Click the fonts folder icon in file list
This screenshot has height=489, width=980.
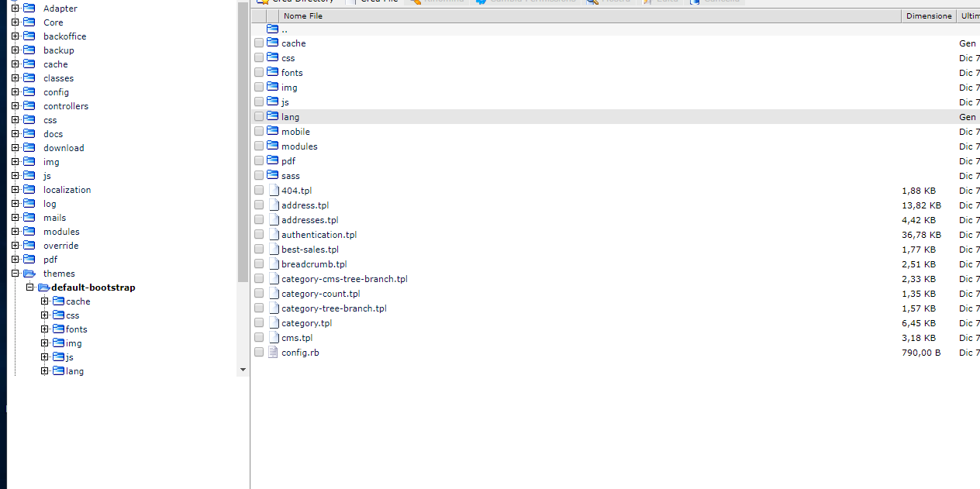272,72
